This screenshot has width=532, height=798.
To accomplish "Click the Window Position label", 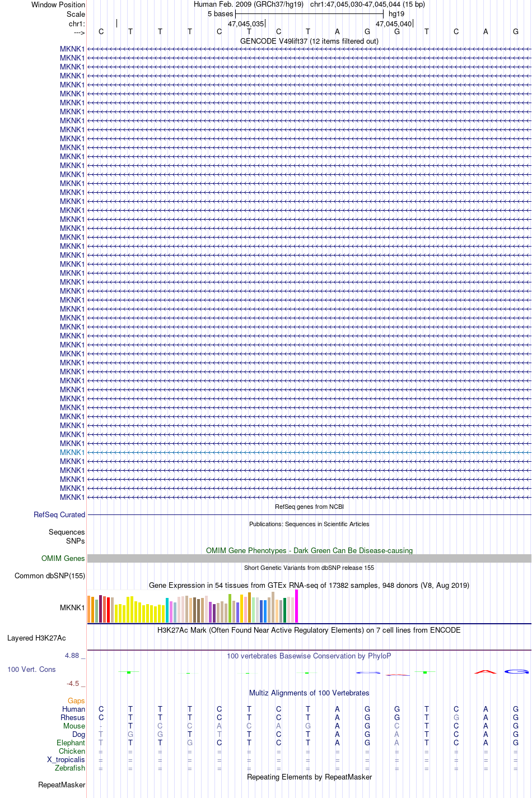I will 58,4.
